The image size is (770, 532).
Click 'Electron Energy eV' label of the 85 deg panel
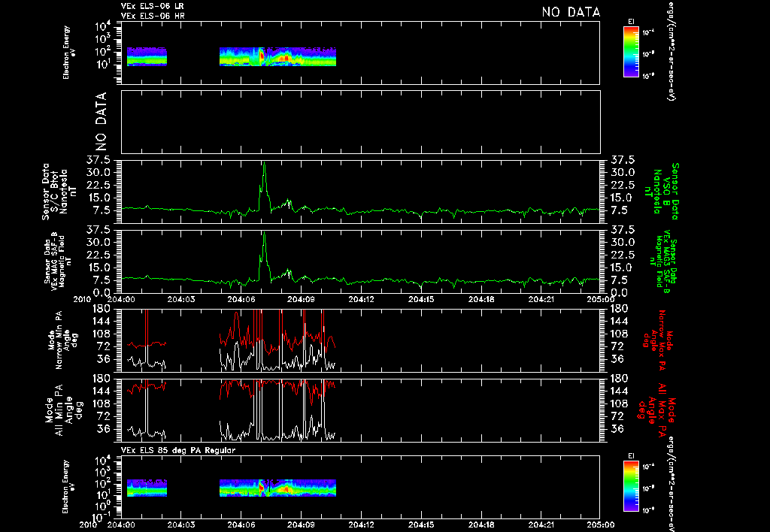tap(68, 487)
